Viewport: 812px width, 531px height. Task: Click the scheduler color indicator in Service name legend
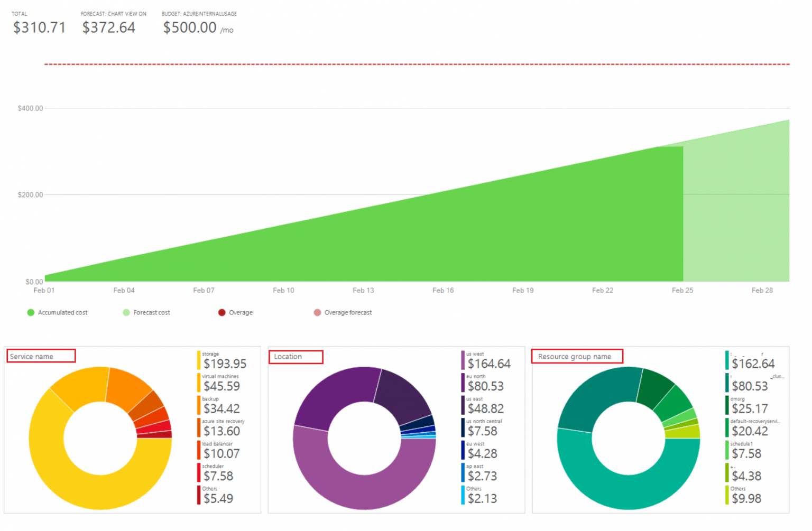pyautogui.click(x=199, y=472)
